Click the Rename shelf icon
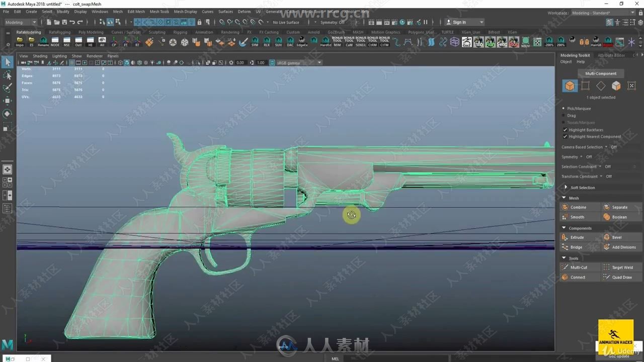 (43, 42)
